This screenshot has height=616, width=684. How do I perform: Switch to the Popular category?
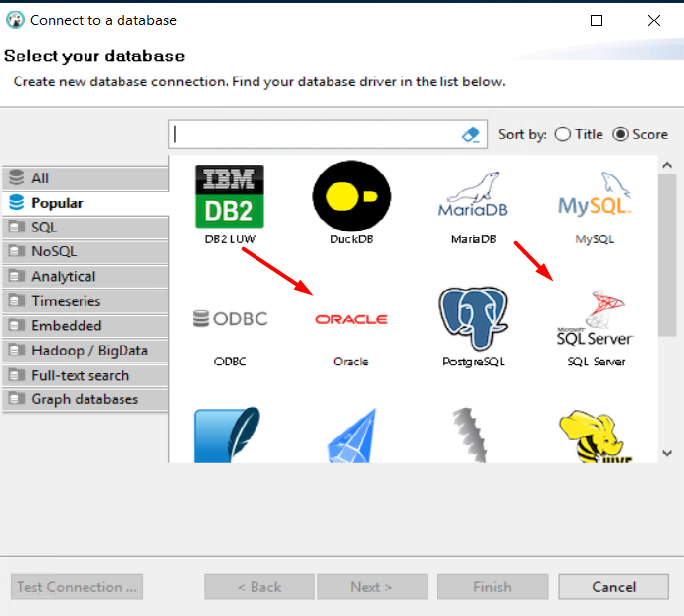point(85,203)
